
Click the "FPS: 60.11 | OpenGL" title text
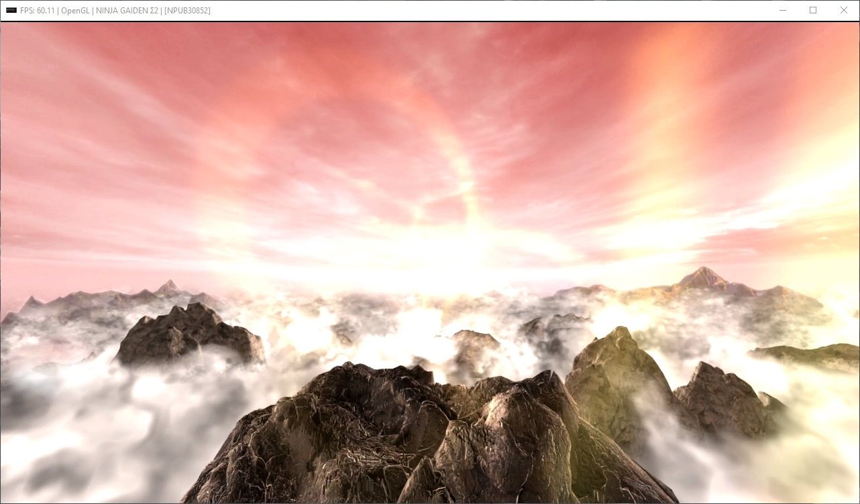click(x=55, y=11)
